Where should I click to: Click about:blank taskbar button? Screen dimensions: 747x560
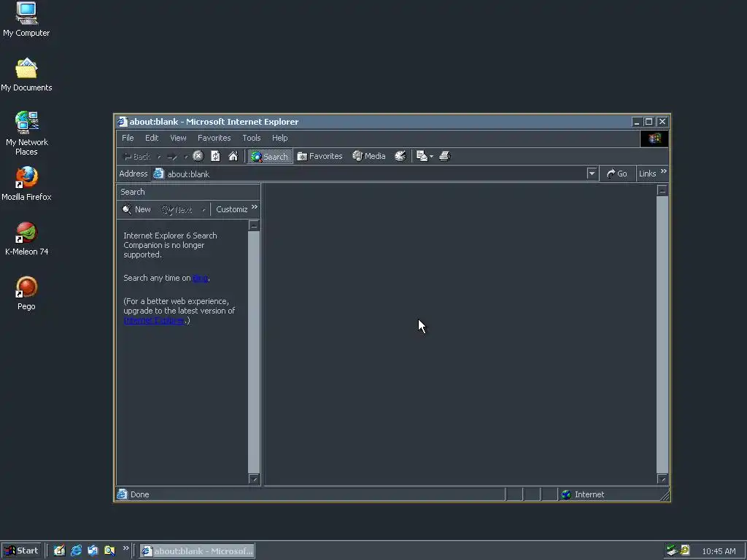[197, 551]
